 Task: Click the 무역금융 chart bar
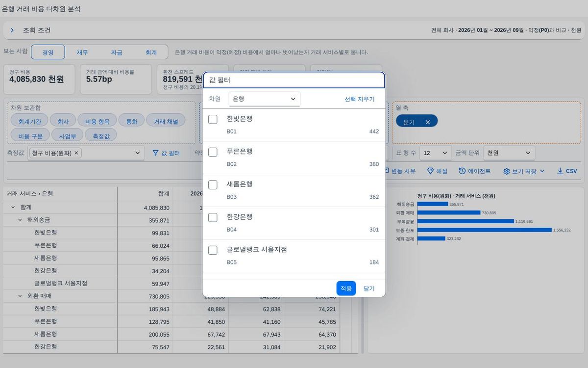click(465, 221)
